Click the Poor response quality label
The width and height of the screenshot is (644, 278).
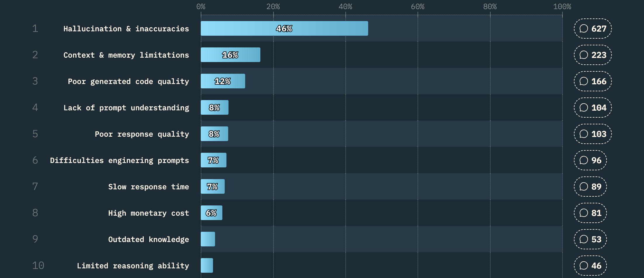click(142, 134)
